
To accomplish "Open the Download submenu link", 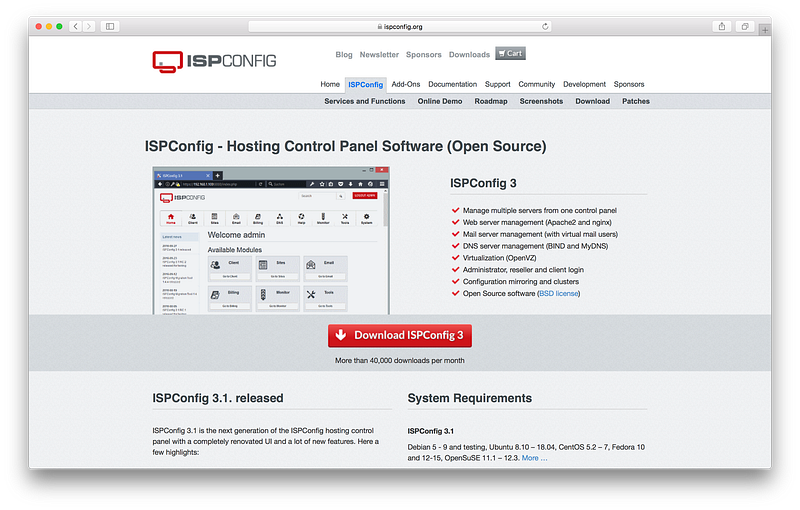I will pos(592,101).
